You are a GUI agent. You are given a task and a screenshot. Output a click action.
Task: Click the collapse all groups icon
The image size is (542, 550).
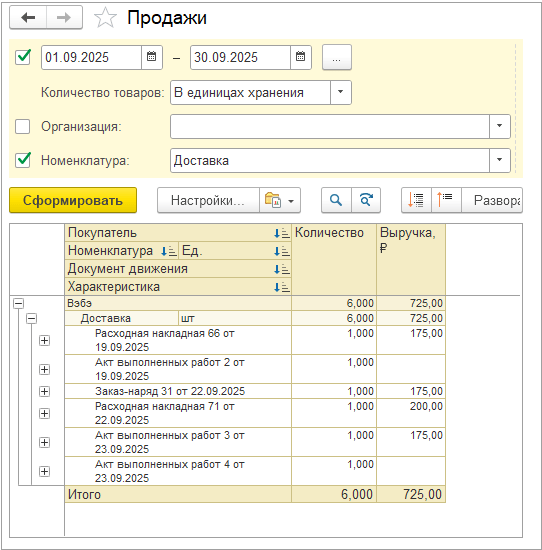click(446, 200)
